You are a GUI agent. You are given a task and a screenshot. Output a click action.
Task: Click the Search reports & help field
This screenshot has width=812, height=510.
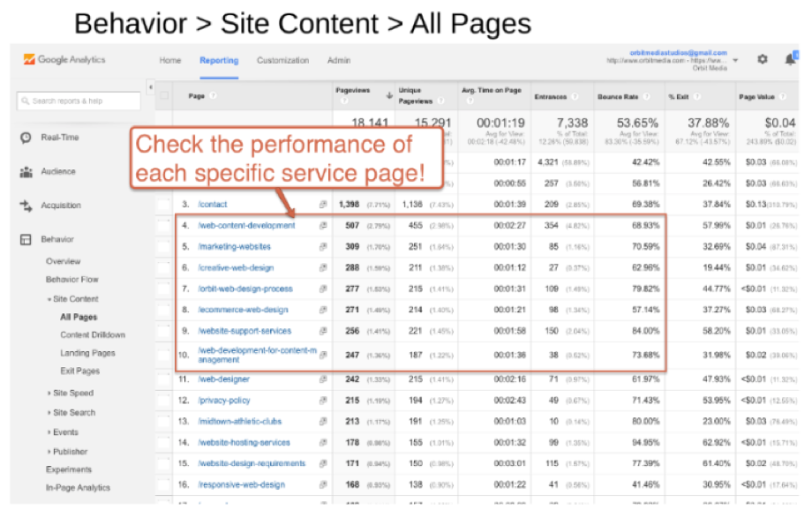(79, 101)
